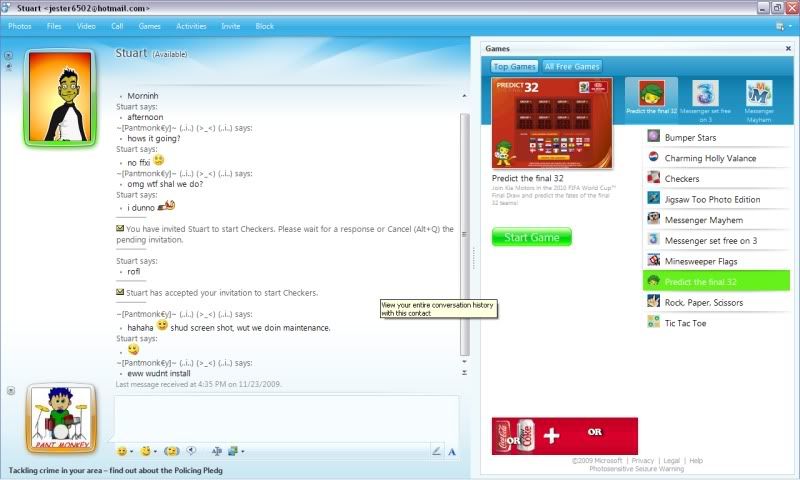Click the conversation scroll up arrow
The height and width of the screenshot is (480, 800).
click(x=464, y=96)
